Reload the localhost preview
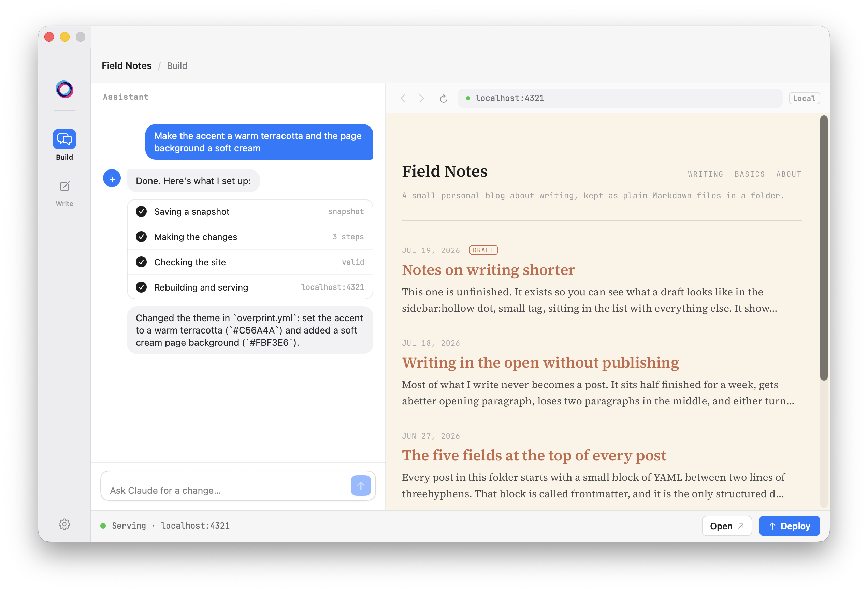868x592 pixels. [x=443, y=98]
